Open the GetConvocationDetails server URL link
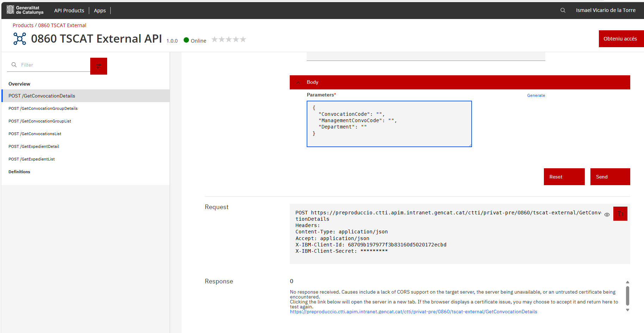The image size is (644, 333). point(413,312)
